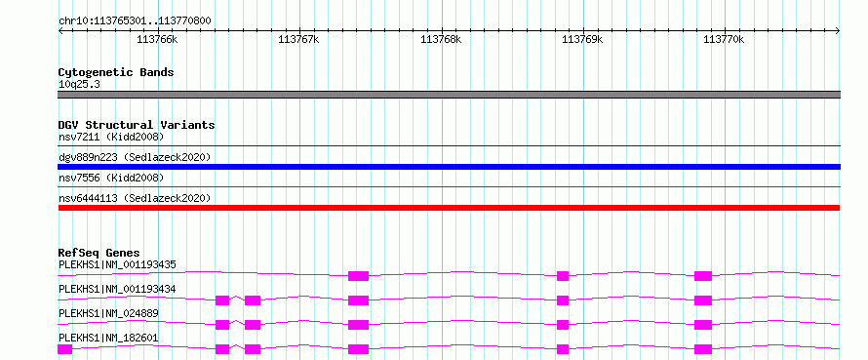Select NM_001193434 exon between 113767k and 113768k
The image size is (868, 360).
pyautogui.click(x=358, y=300)
